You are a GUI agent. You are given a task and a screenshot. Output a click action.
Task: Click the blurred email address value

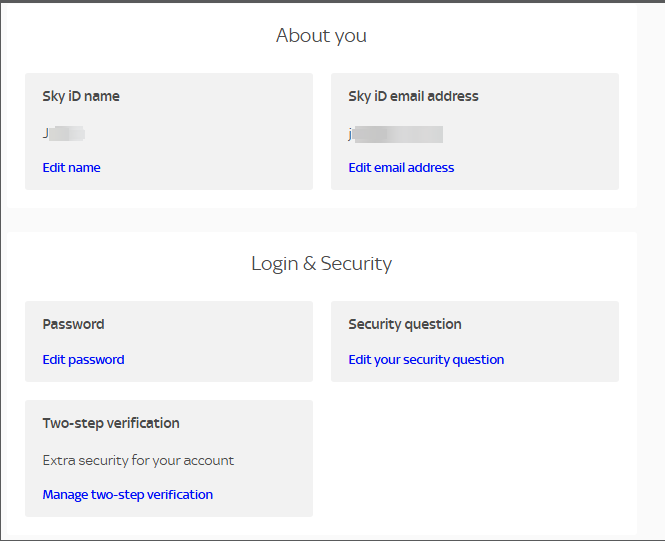pos(396,134)
